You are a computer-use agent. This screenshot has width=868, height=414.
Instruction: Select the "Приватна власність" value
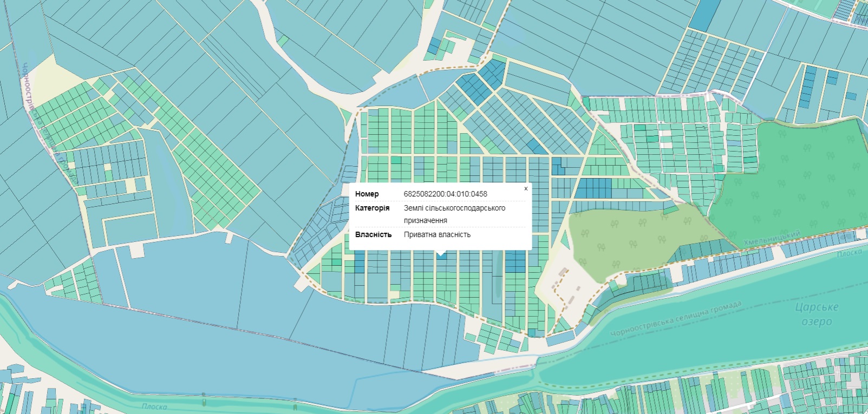pos(437,234)
